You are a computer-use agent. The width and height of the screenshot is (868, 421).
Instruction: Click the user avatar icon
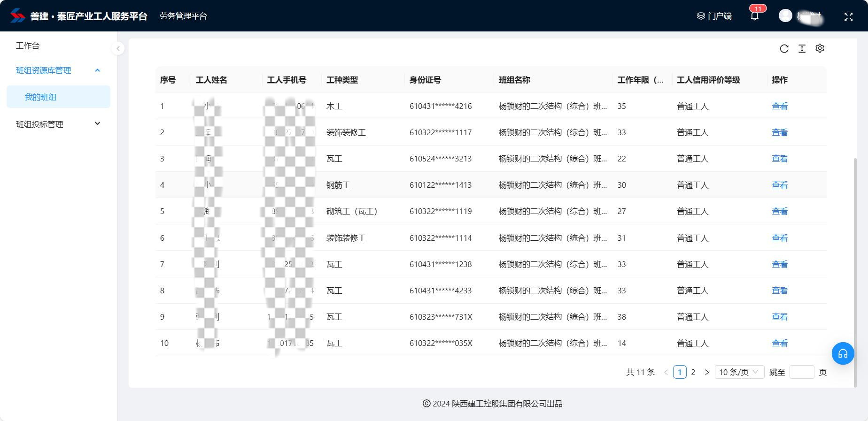tap(785, 16)
